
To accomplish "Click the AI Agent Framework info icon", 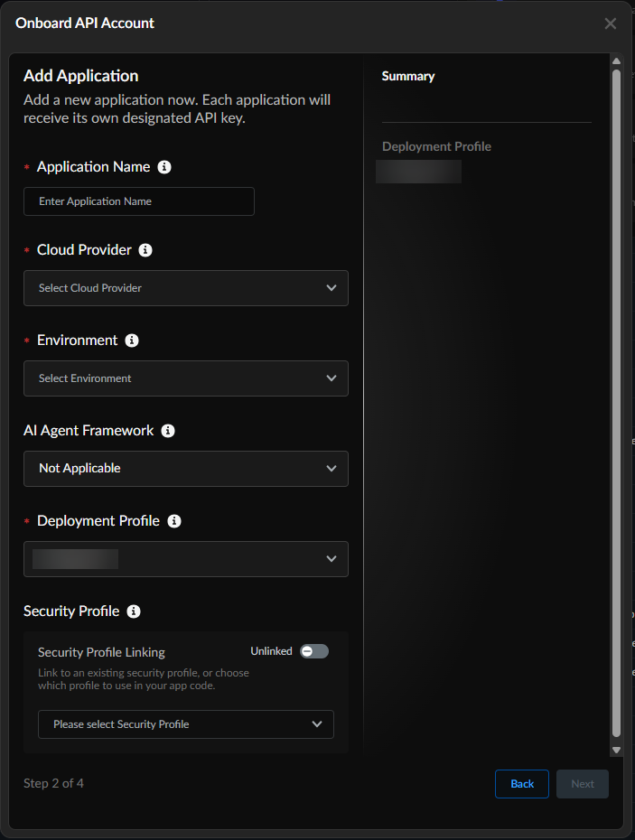I will point(168,431).
